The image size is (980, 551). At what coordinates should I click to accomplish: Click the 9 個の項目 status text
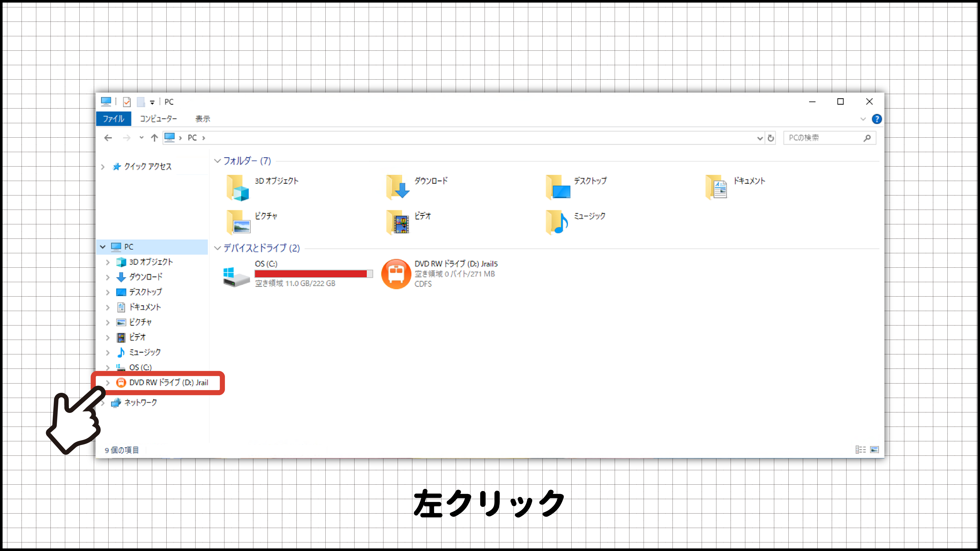coord(122,450)
